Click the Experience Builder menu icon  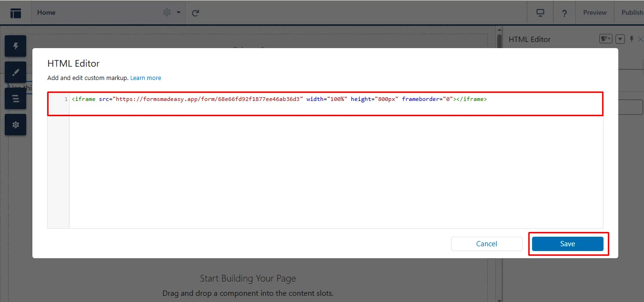pyautogui.click(x=16, y=13)
